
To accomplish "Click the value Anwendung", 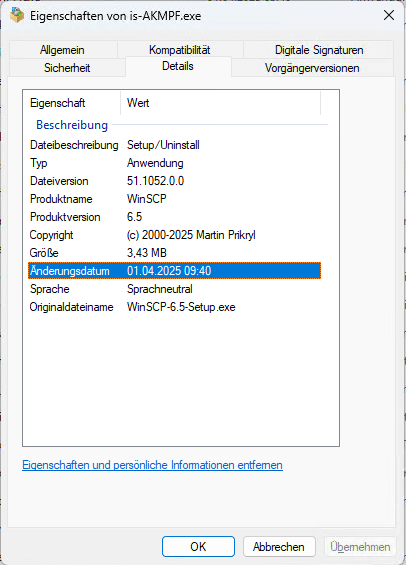I will [155, 163].
